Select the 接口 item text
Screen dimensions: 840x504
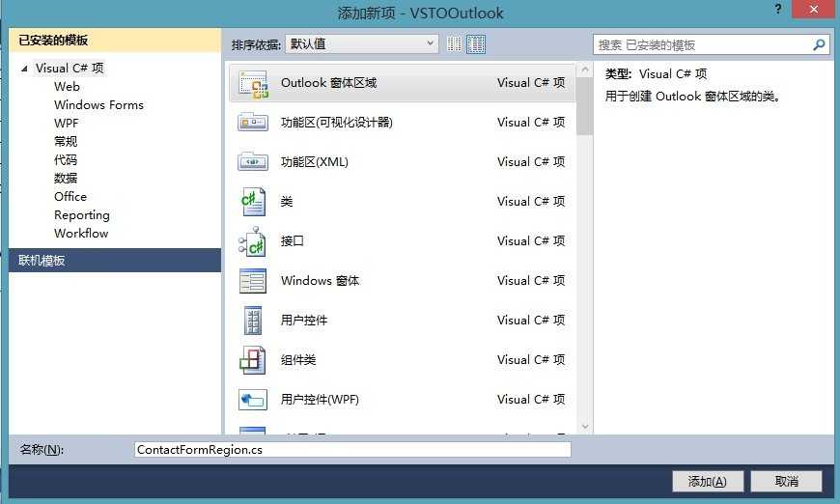(x=292, y=241)
